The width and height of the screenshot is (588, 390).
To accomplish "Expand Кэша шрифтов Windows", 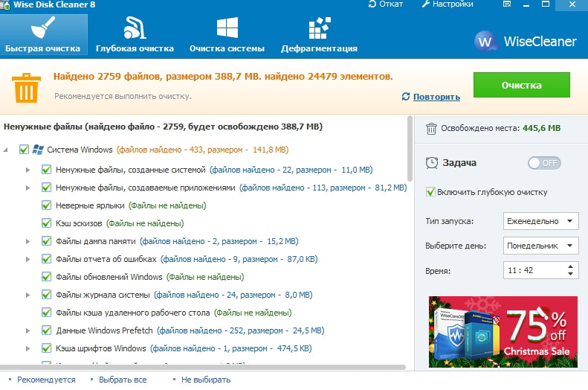I will coord(28,349).
